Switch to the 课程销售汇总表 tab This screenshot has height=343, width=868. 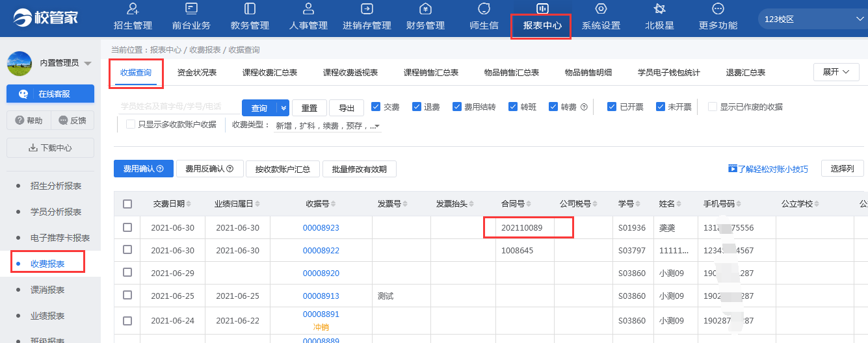(431, 73)
